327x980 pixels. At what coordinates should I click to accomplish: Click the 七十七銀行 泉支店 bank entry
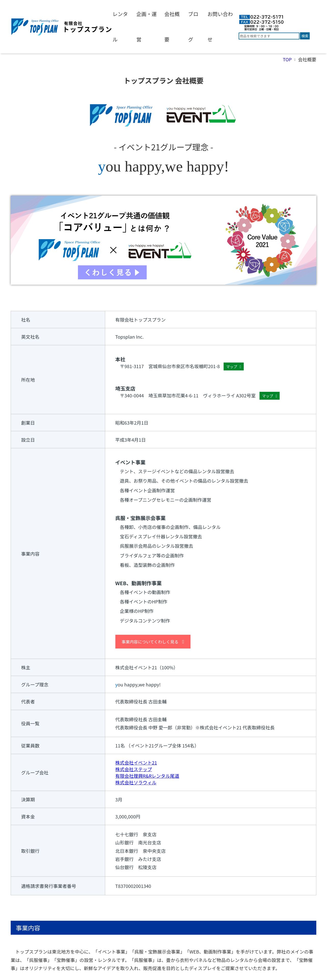[x=136, y=835]
